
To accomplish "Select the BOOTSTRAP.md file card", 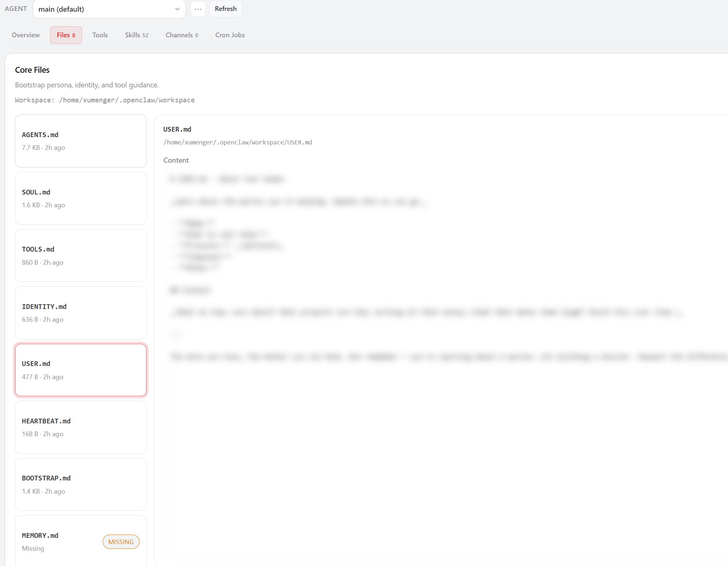I will (x=80, y=484).
